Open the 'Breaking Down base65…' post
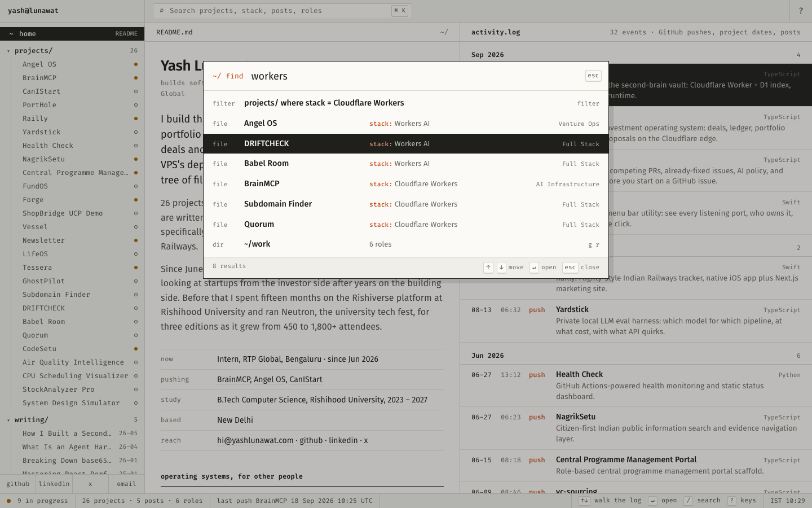 tap(78, 461)
